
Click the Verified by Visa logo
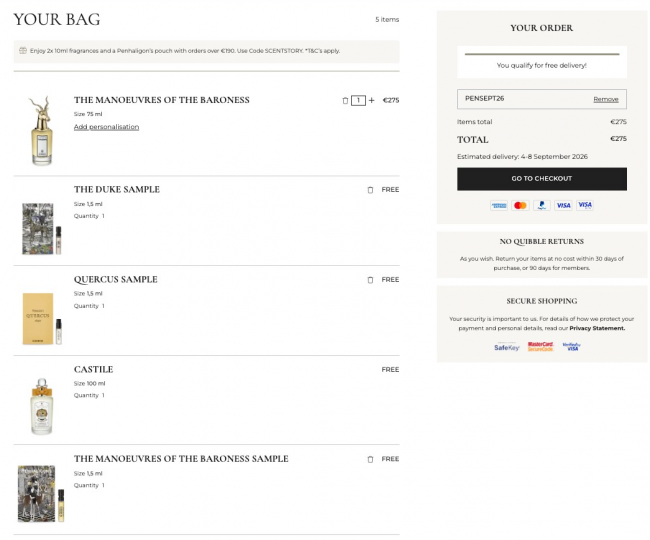(x=572, y=346)
